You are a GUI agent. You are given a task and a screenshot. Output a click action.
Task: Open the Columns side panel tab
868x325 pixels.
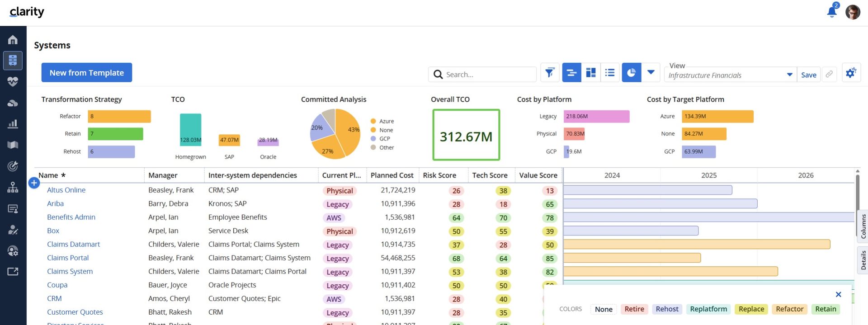[x=863, y=226]
